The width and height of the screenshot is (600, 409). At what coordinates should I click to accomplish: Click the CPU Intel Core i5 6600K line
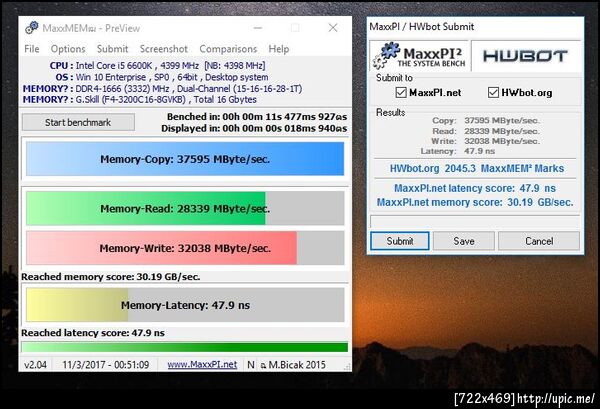(157, 65)
